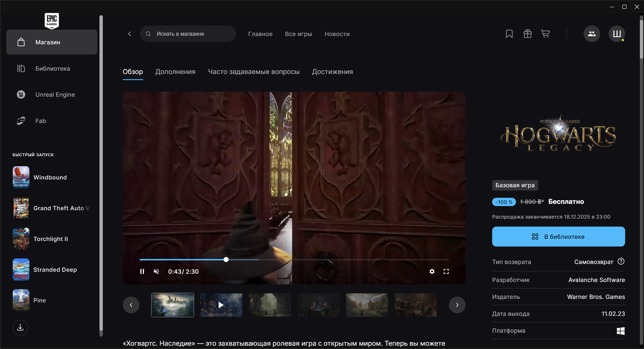Viewport: 644px width, 349px height.
Task: Pause the playing trailer
Action: coord(142,271)
